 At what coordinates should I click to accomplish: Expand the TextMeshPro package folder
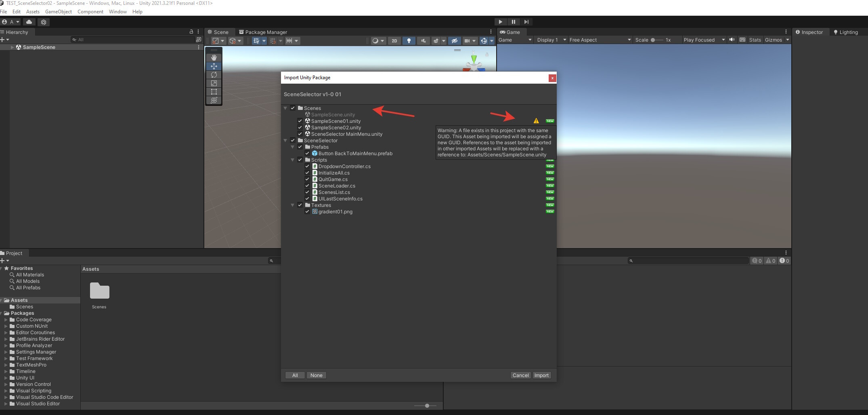tap(6, 365)
